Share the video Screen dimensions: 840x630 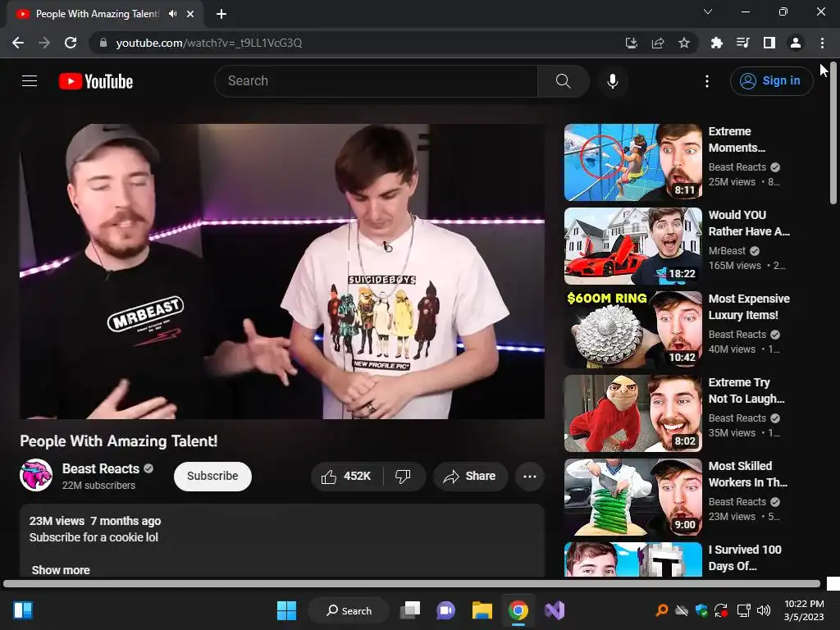point(470,477)
